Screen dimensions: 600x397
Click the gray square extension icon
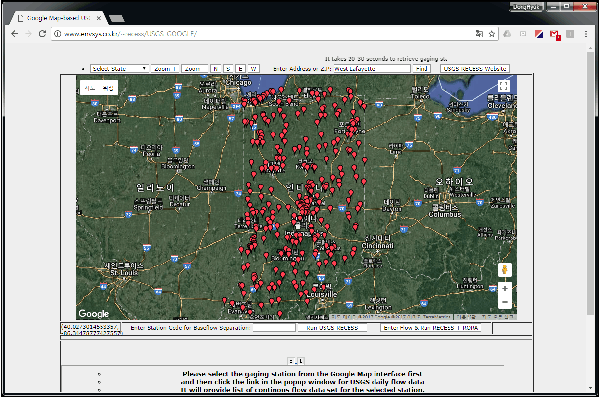pos(570,34)
